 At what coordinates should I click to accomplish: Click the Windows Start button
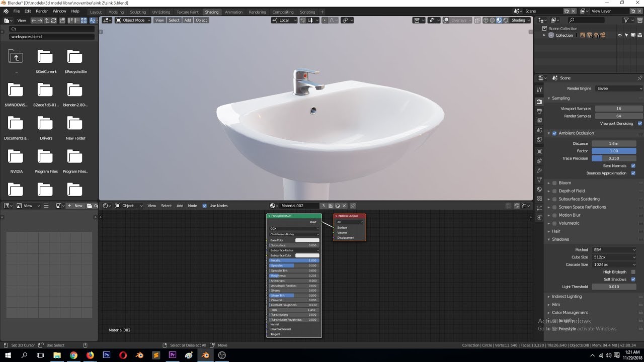click(x=8, y=355)
